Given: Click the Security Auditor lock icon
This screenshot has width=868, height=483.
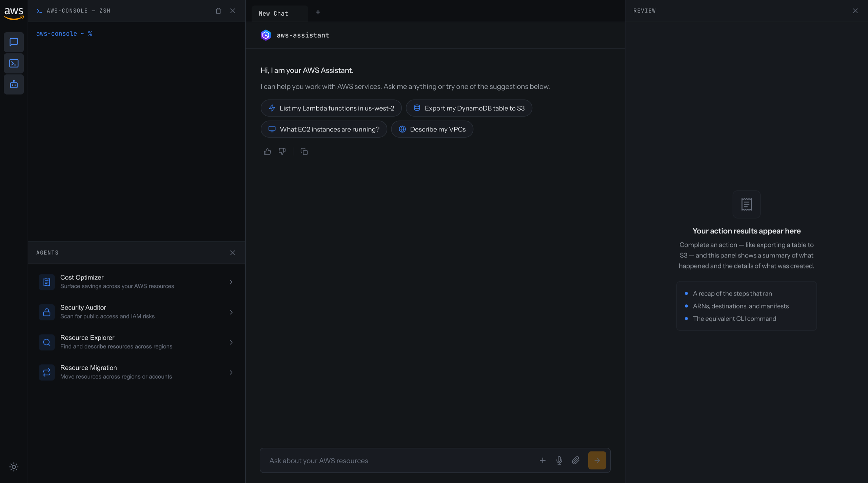Looking at the screenshot, I should 47,312.
